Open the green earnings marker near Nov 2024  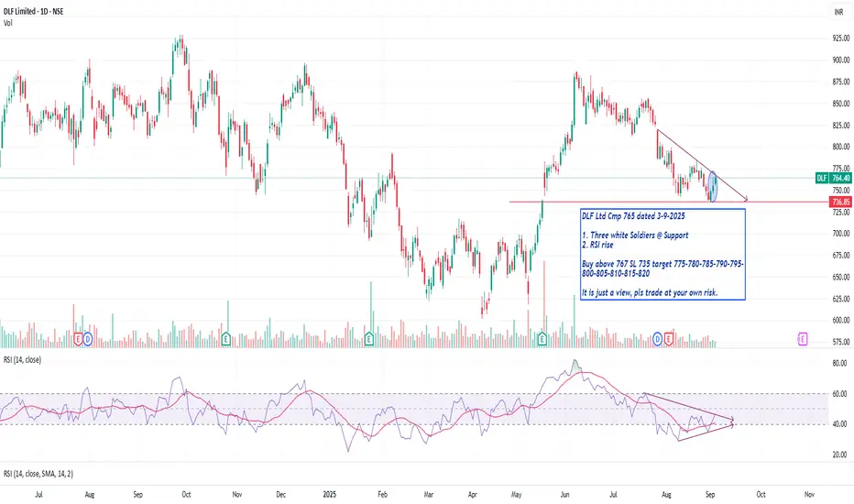[226, 339]
